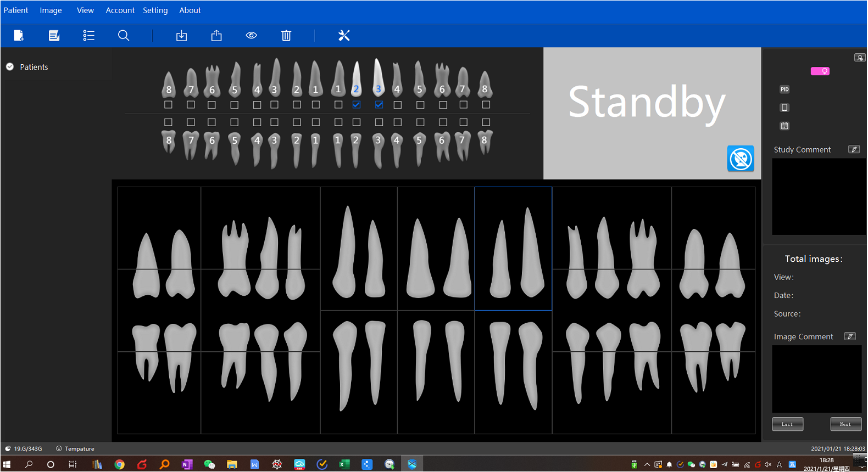Open the list view toolbar icon
The image size is (868, 472).
point(88,36)
